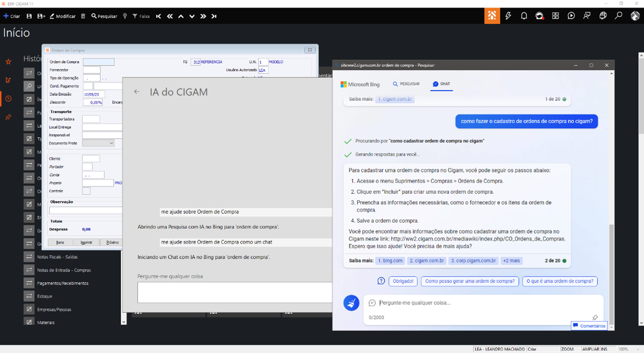Open the notifications bell icon

(524, 16)
